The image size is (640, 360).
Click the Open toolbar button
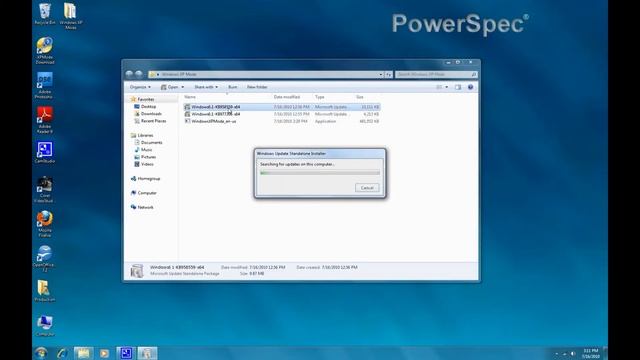(170, 87)
